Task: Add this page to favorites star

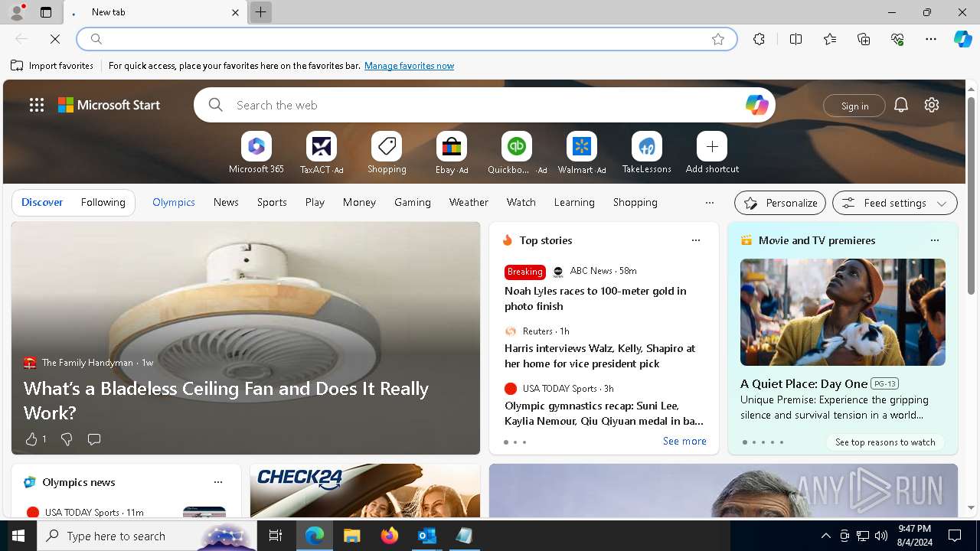Action: point(717,39)
